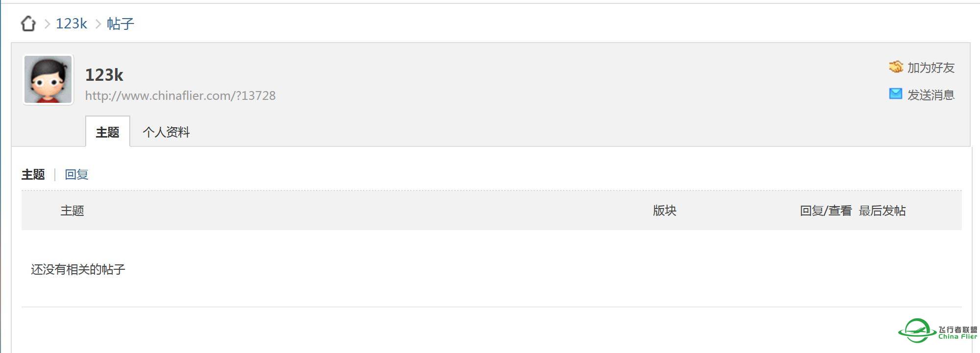
Task: Click the 最后发帖 column header
Action: coord(882,211)
